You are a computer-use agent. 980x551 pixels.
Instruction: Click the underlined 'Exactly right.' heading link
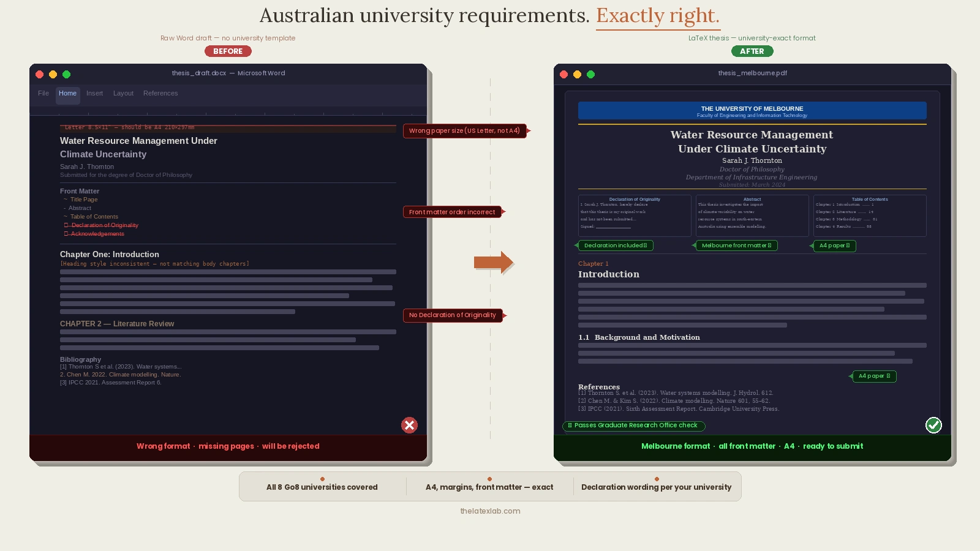(x=658, y=15)
